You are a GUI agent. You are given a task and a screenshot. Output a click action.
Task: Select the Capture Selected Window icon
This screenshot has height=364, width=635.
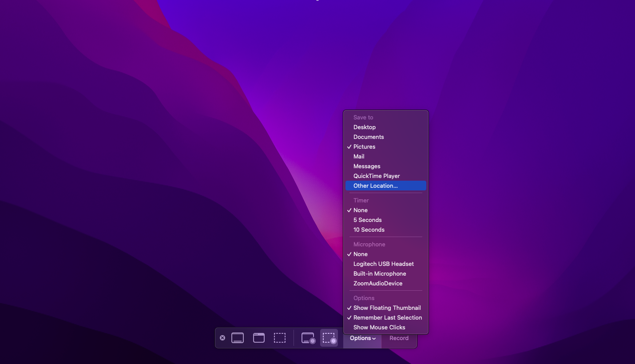pyautogui.click(x=259, y=338)
